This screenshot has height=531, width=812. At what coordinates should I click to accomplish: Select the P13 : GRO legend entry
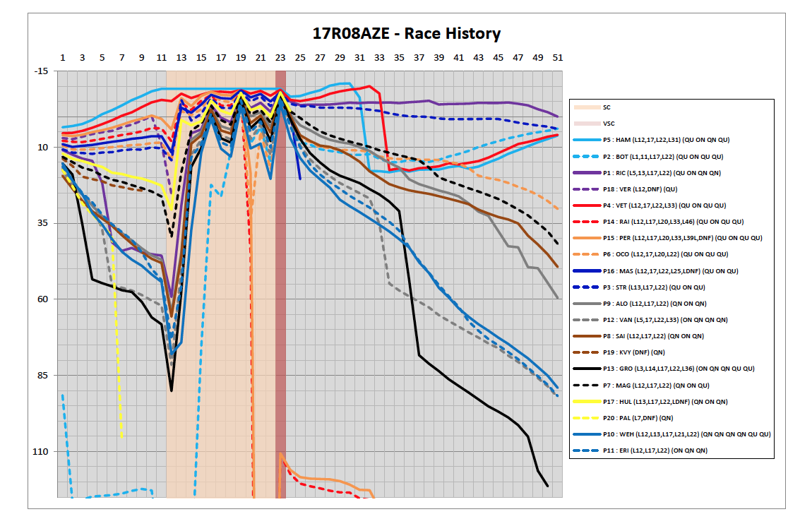pyautogui.click(x=679, y=369)
